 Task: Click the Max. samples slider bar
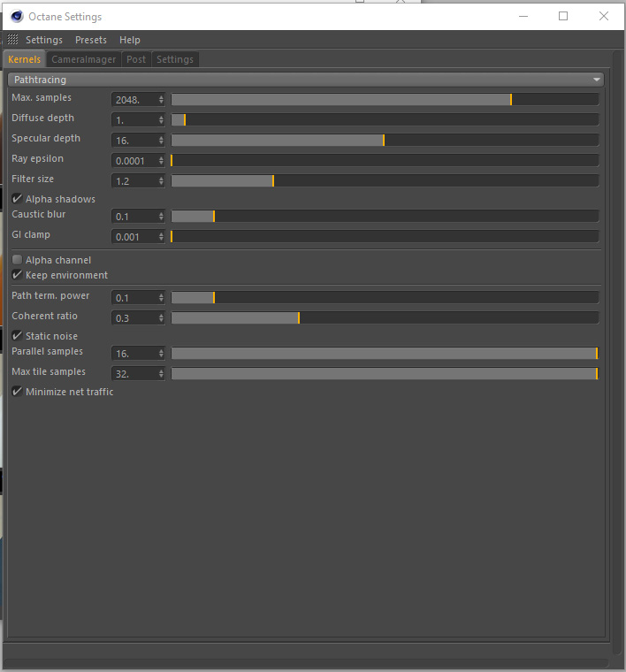click(x=385, y=100)
